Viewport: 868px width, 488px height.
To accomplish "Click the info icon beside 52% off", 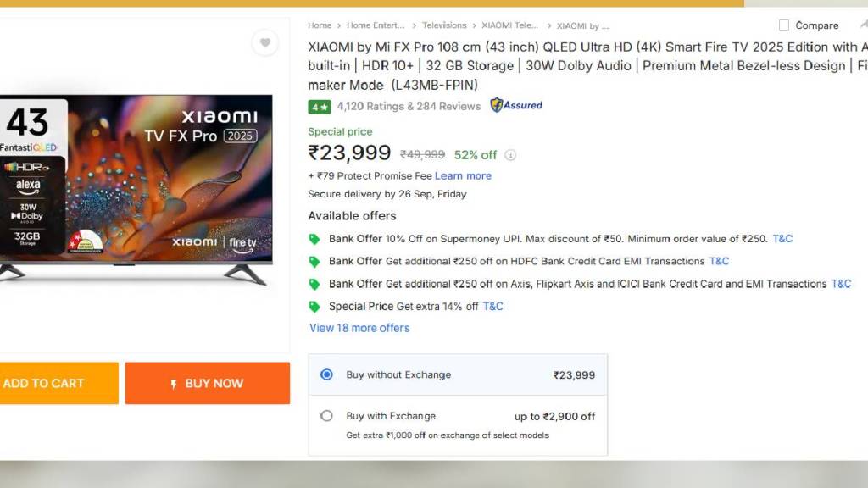I will 510,155.
